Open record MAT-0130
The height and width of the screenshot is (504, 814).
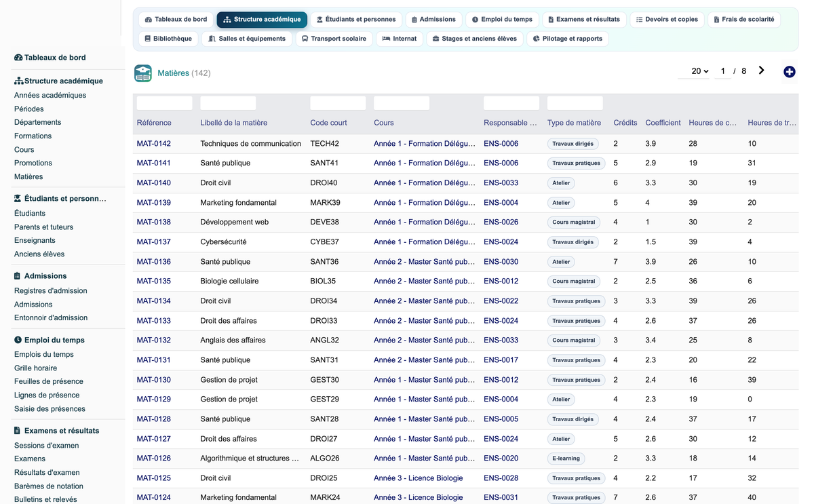click(x=154, y=380)
